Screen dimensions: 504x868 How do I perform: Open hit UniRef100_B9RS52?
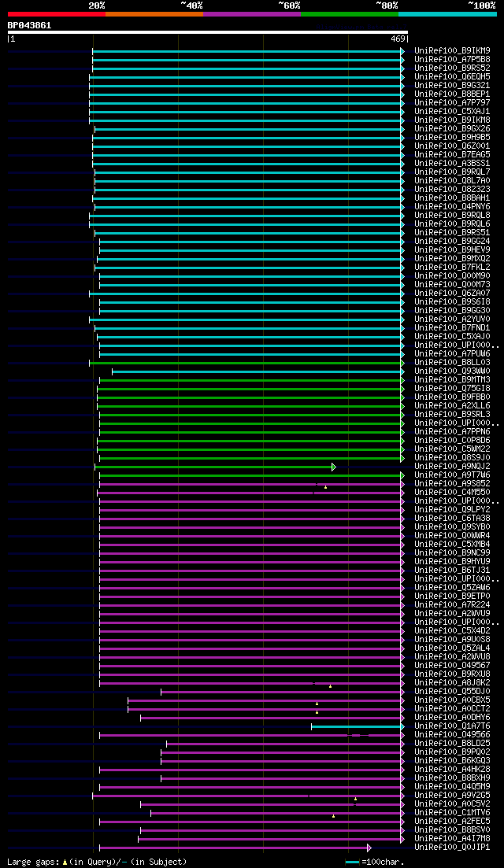(x=452, y=68)
